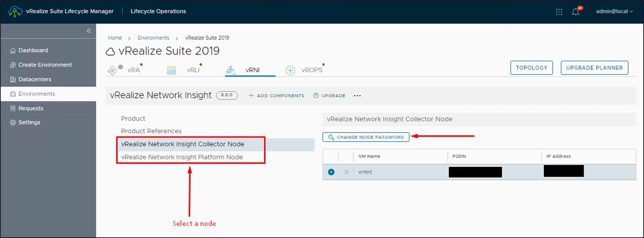644x238 pixels.
Task: Click the UPGRADE PLANNER button
Action: pyautogui.click(x=594, y=68)
